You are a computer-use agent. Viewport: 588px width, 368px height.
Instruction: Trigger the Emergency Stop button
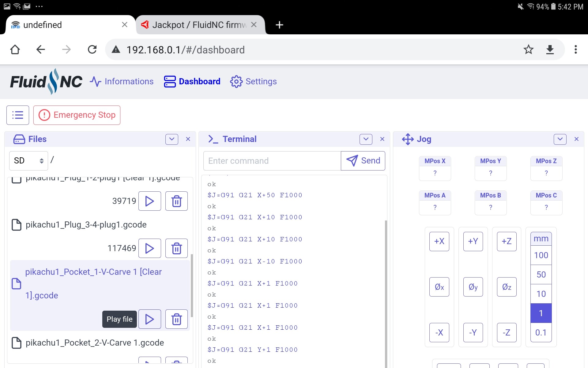tap(77, 115)
